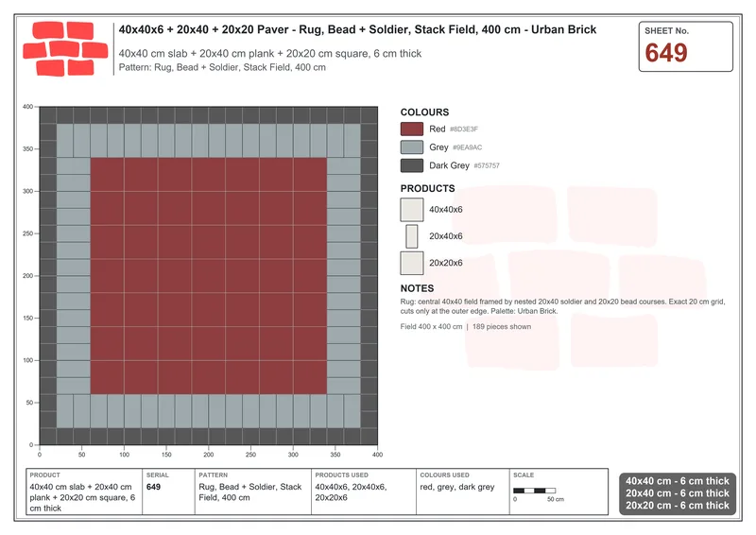Click the hex code #9EA9AC

tap(467, 147)
